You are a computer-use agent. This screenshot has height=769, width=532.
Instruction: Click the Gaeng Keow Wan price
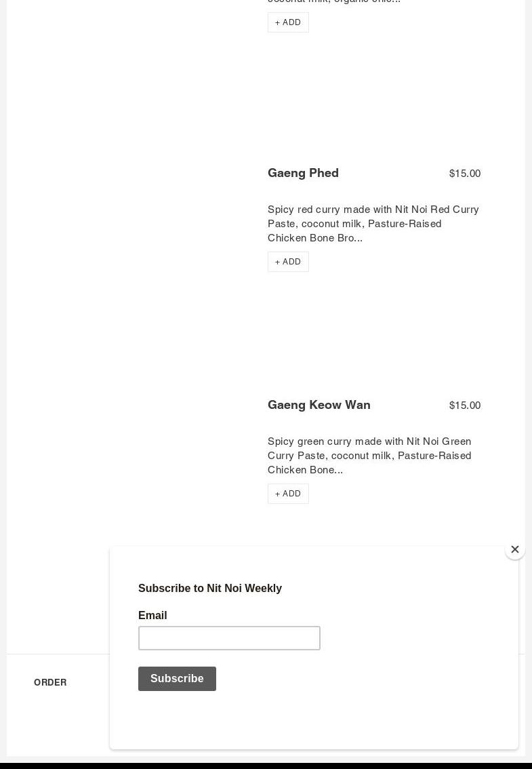click(x=464, y=406)
